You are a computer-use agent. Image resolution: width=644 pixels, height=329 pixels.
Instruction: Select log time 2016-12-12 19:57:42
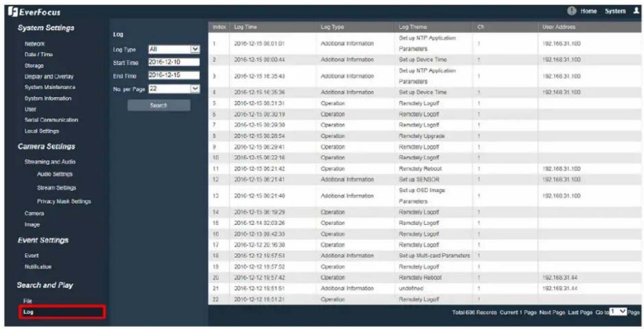[x=259, y=277]
